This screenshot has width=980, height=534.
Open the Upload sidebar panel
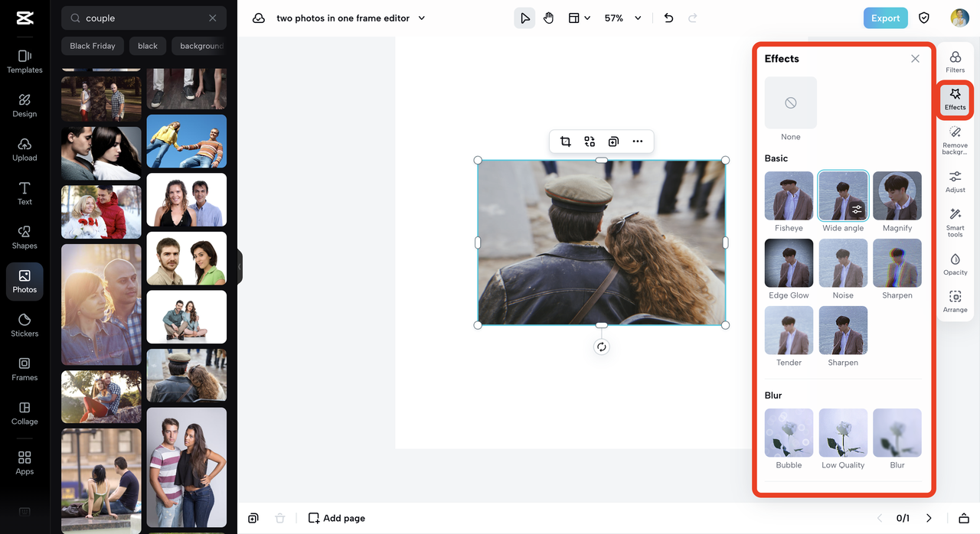pos(24,149)
